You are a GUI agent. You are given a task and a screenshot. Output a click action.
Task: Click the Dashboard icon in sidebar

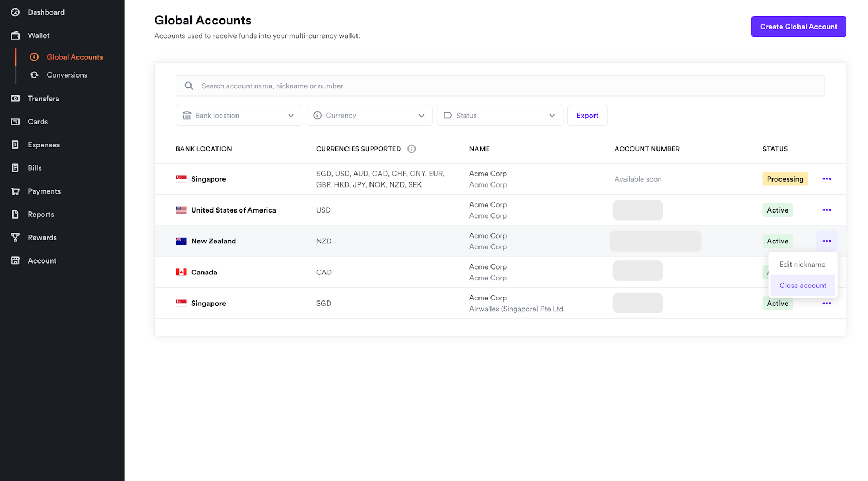(x=15, y=12)
